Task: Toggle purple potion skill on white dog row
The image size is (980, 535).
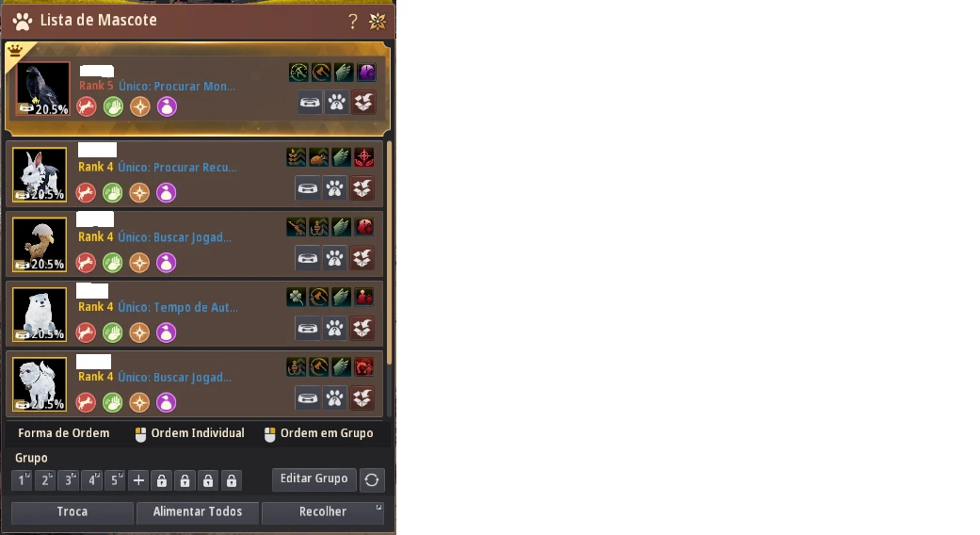Action: 167,402
